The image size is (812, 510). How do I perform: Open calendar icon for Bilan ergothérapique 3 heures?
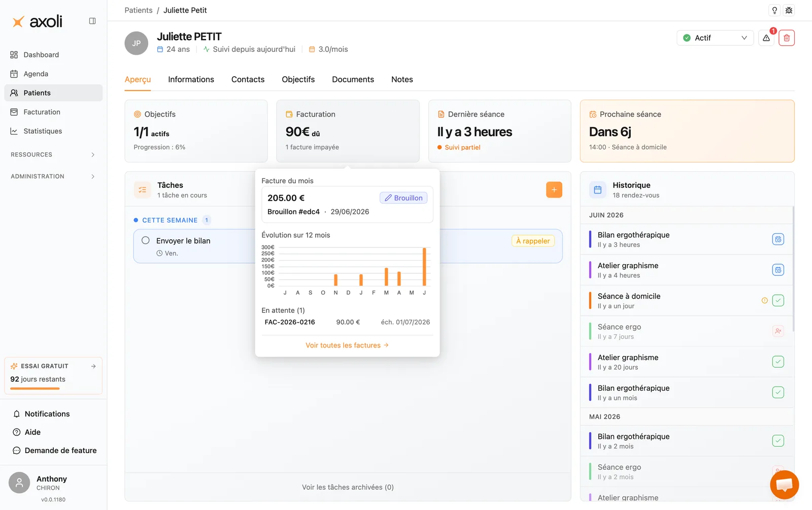pyautogui.click(x=778, y=239)
